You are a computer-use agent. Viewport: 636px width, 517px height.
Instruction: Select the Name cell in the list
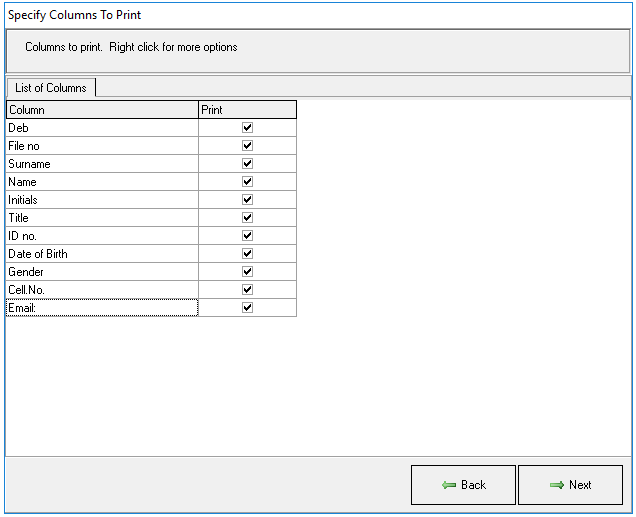102,182
